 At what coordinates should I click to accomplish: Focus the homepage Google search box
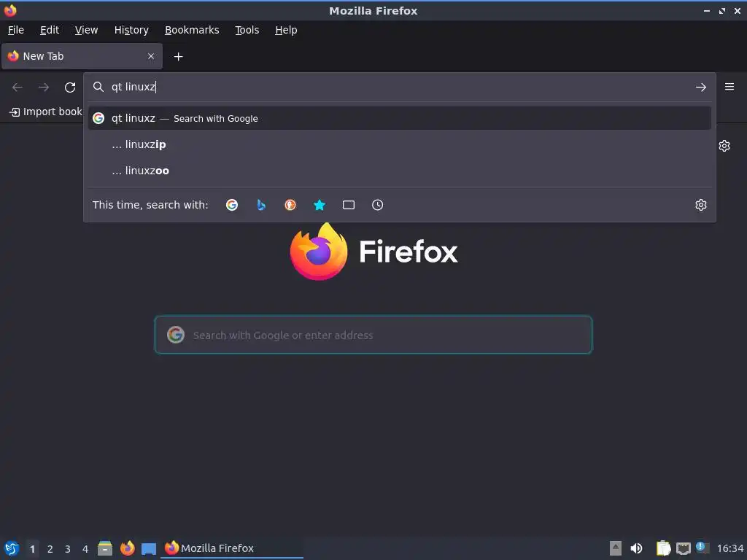click(373, 335)
